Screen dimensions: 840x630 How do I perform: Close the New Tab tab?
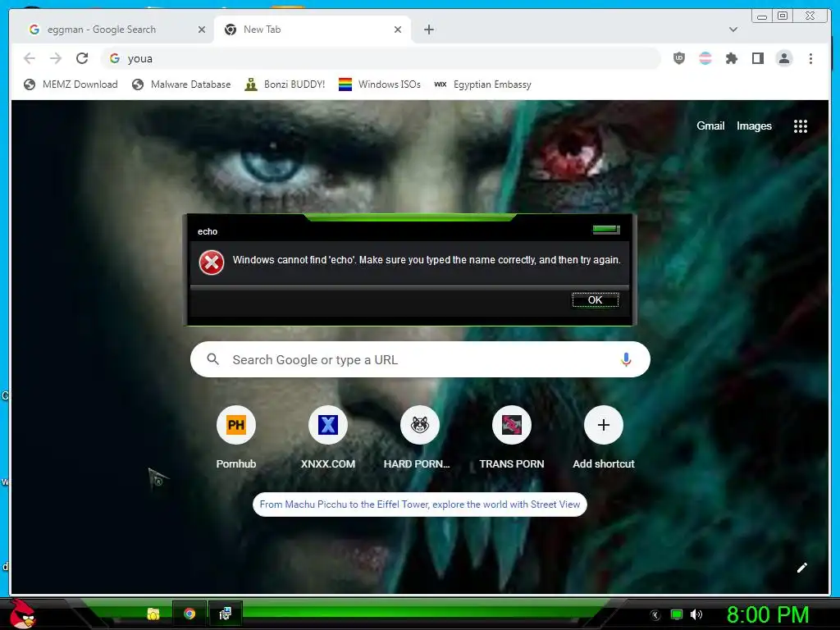398,30
